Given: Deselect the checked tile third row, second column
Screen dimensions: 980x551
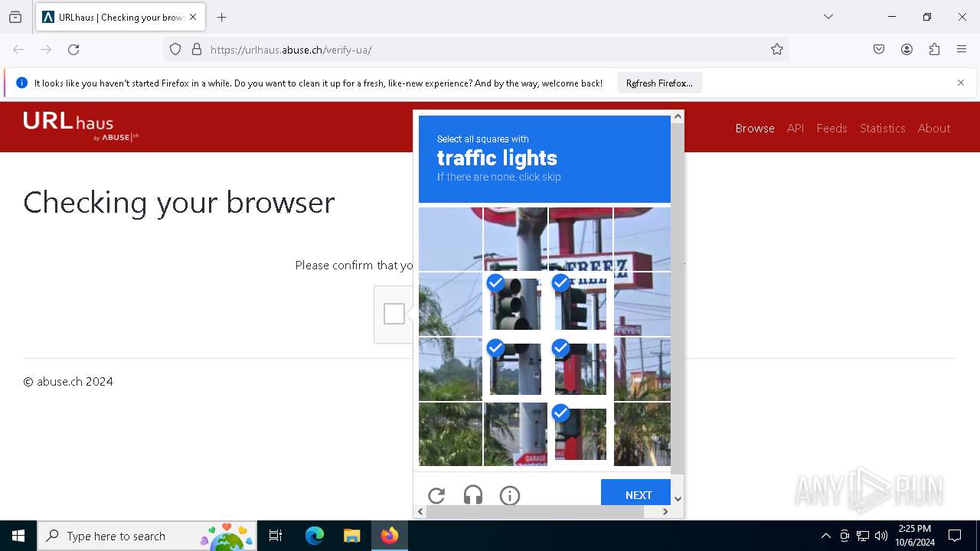Looking at the screenshot, I should [x=515, y=369].
